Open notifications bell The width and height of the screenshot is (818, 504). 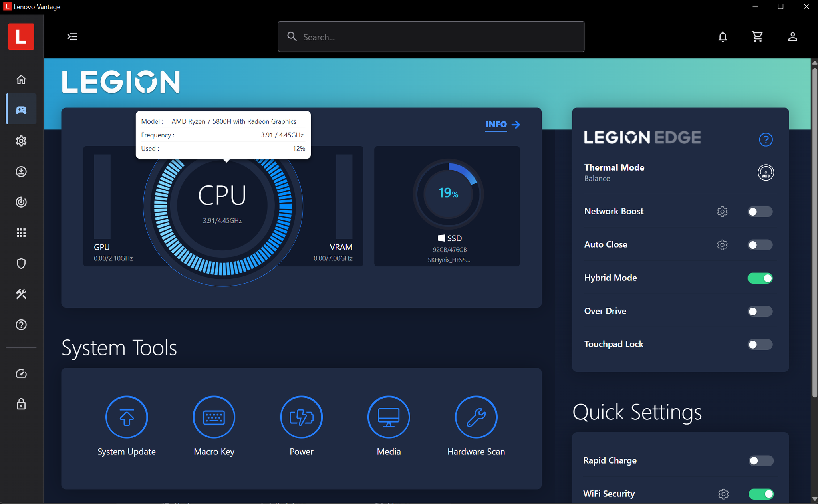coord(723,37)
